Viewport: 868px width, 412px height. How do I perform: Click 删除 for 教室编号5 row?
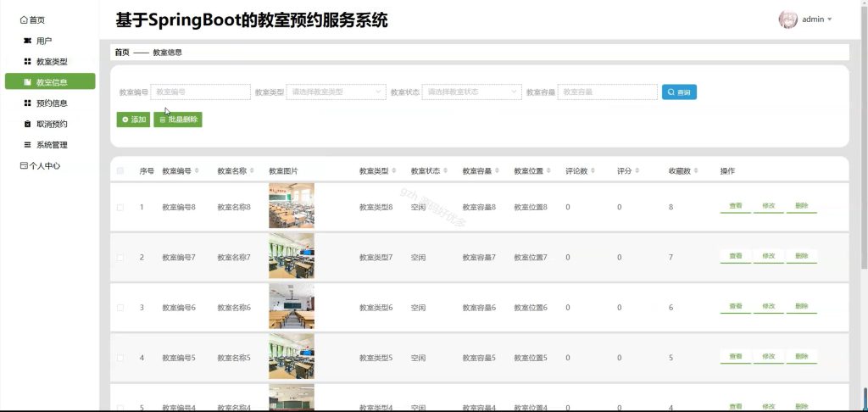(x=802, y=357)
